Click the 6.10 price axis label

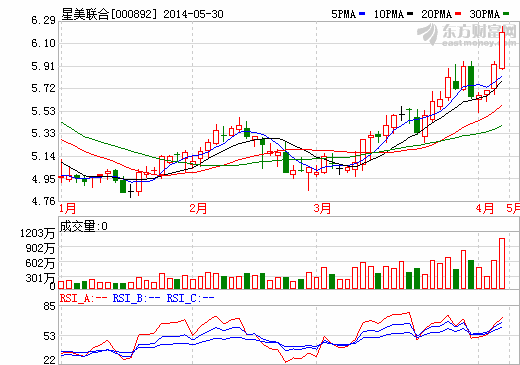[x=43, y=43]
